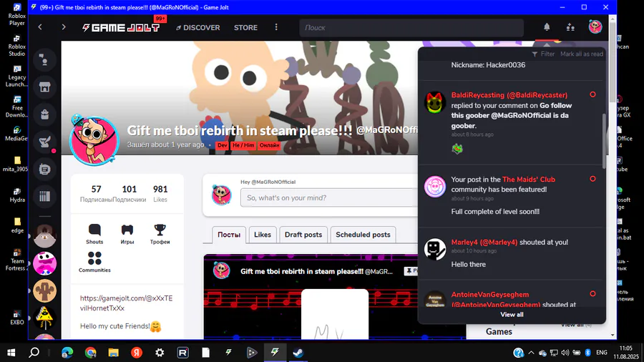The width and height of the screenshot is (644, 362).
Task: Open Communities section
Action: click(x=94, y=263)
